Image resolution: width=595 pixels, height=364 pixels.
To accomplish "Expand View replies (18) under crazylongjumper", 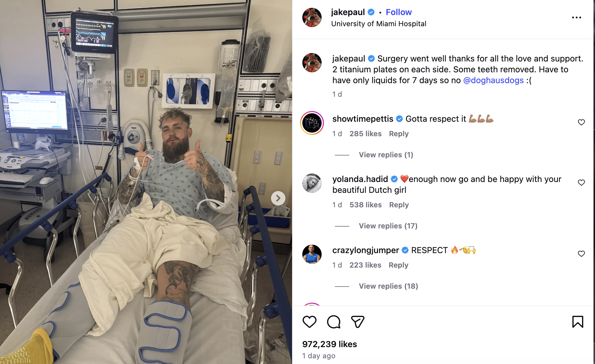I will pyautogui.click(x=388, y=286).
